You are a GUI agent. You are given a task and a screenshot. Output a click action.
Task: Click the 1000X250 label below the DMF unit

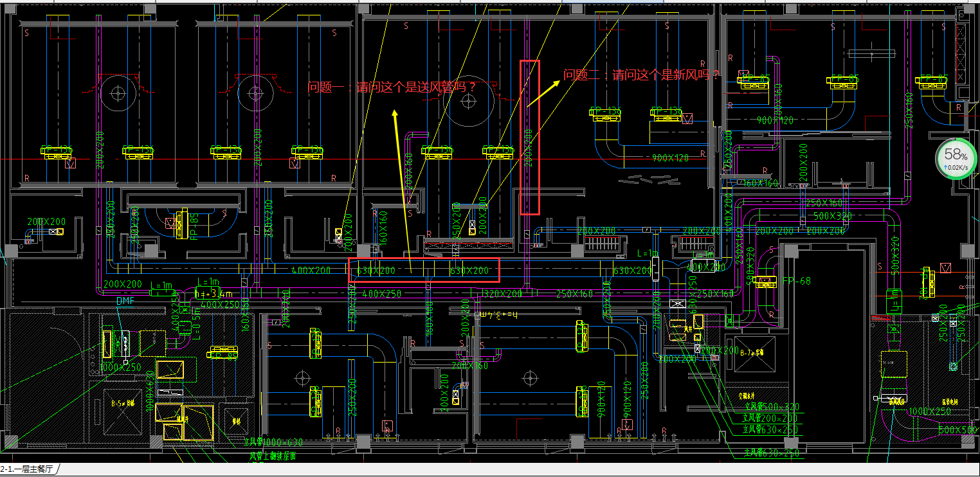pos(121,368)
